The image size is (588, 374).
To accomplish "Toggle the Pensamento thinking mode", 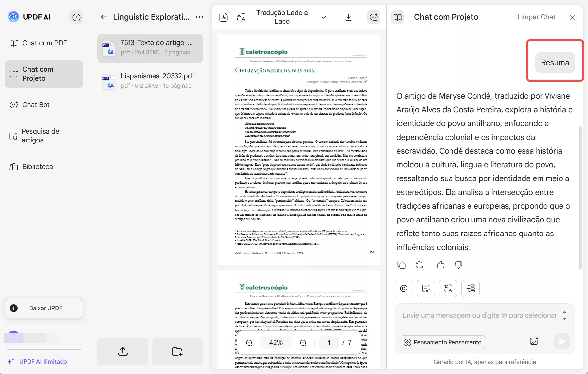I will [443, 342].
